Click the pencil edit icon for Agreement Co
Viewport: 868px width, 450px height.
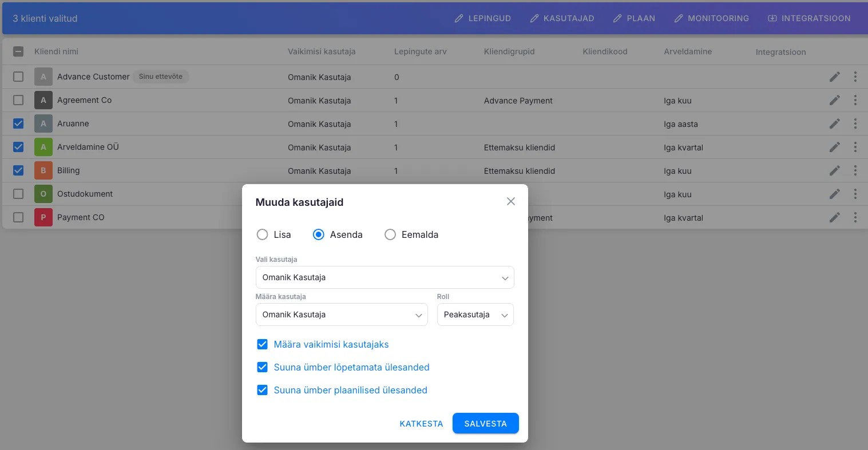point(834,100)
